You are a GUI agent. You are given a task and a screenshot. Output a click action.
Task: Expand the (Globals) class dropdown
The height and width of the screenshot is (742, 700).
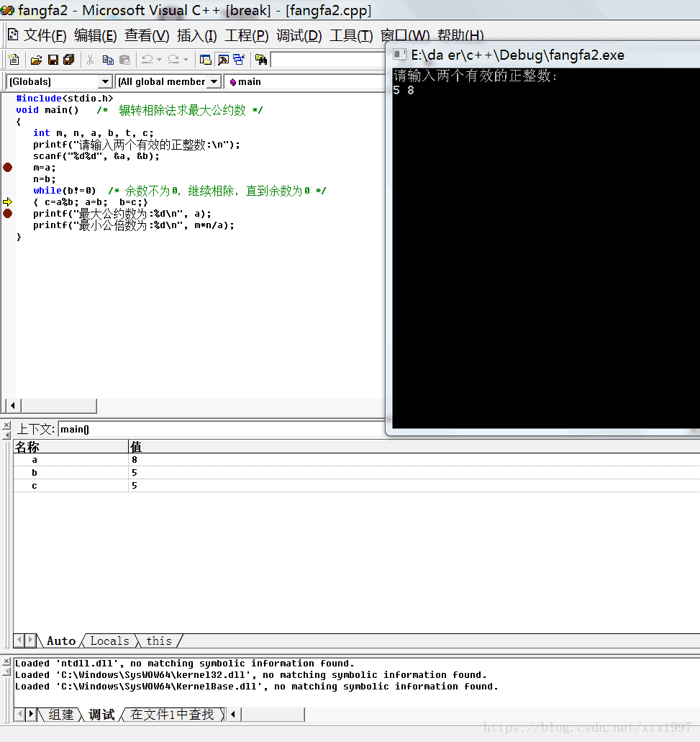106,81
